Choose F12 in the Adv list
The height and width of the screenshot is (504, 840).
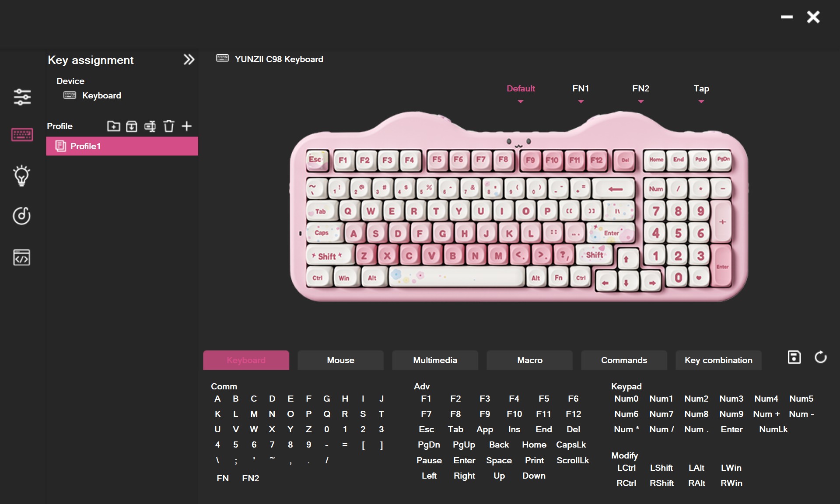(x=574, y=414)
